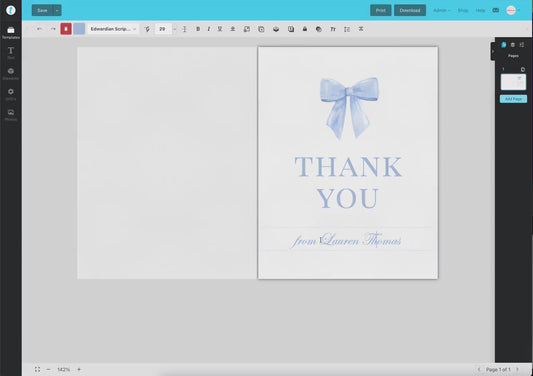Image resolution: width=533 pixels, height=376 pixels.
Task: Click the app logo in the top-left corner
Action: [11, 10]
